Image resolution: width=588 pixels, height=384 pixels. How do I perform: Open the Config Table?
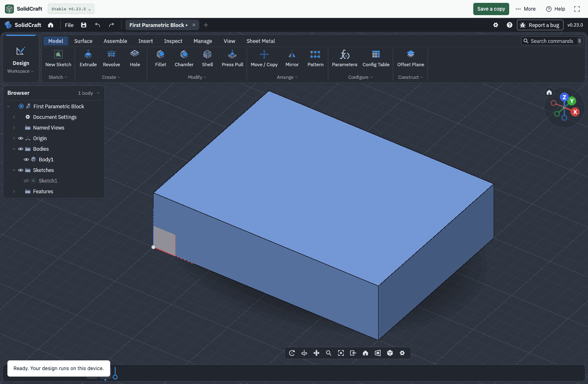click(376, 58)
